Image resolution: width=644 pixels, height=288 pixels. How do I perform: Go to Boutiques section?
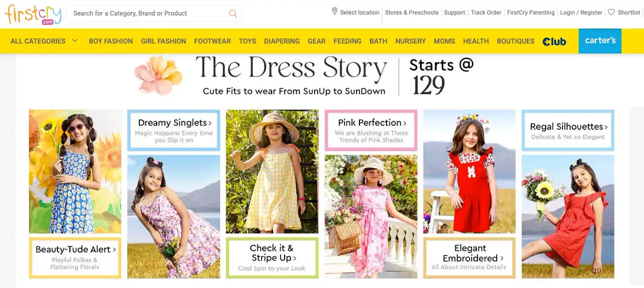(516, 41)
